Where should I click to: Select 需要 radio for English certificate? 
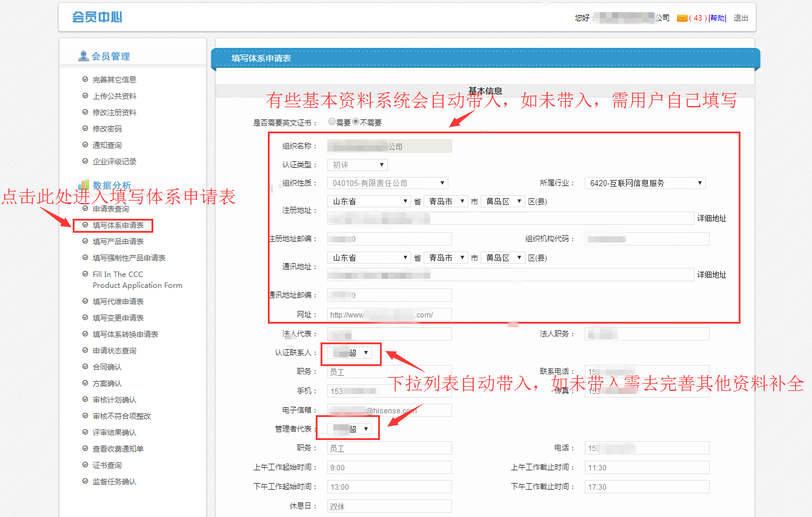point(331,121)
